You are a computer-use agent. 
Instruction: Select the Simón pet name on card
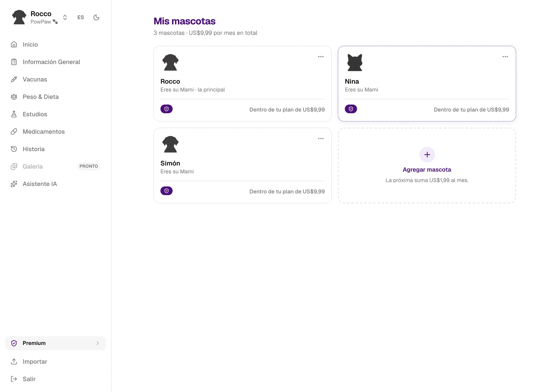pyautogui.click(x=170, y=163)
